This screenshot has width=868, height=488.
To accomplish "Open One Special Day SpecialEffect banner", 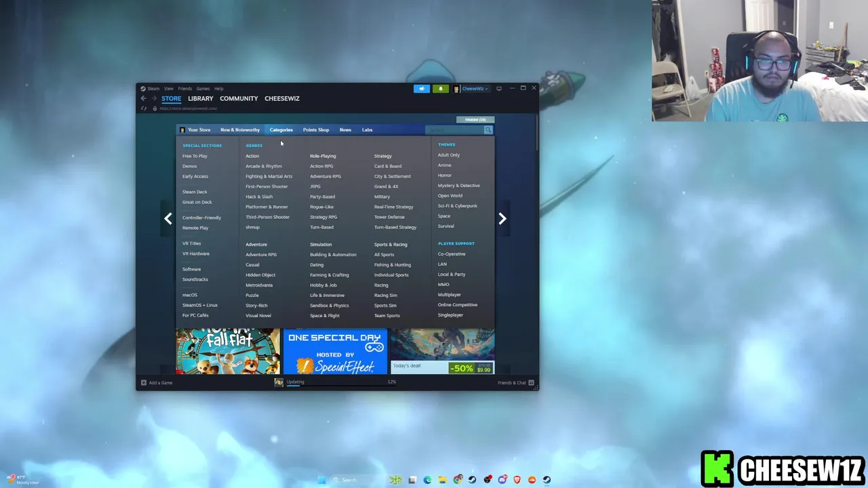I will click(x=335, y=351).
